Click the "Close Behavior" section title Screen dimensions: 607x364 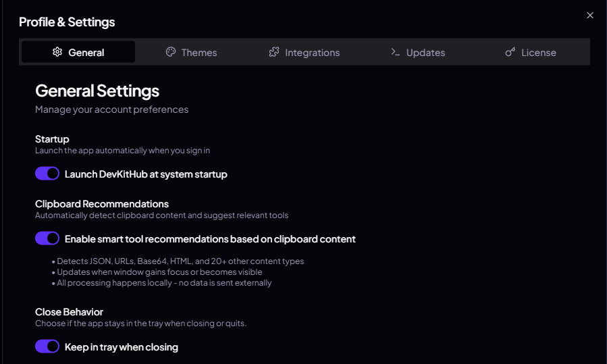tap(69, 312)
